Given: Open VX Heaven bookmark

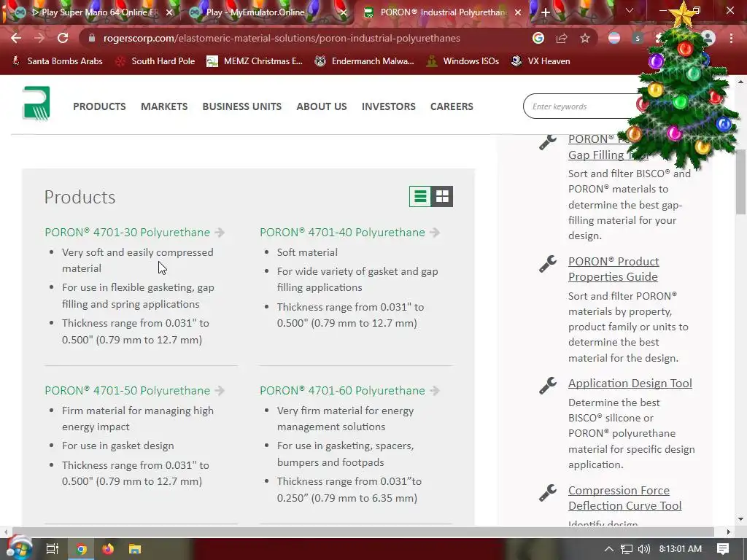Looking at the screenshot, I should 541,61.
